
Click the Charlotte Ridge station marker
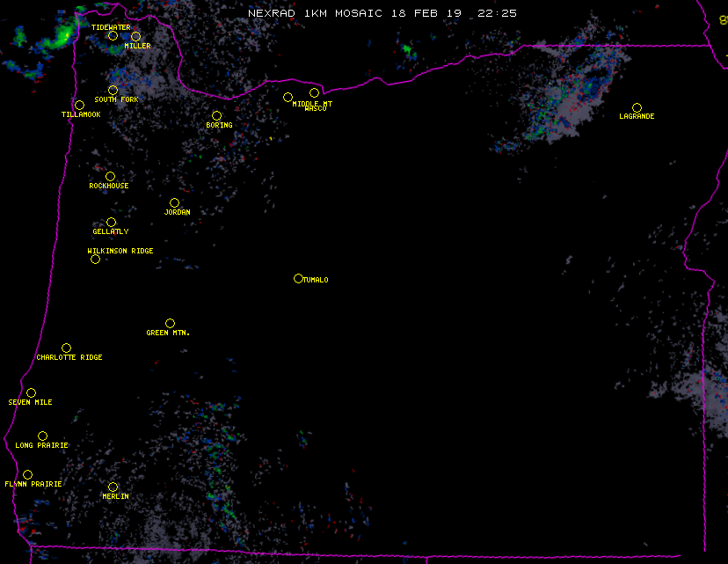click(66, 348)
